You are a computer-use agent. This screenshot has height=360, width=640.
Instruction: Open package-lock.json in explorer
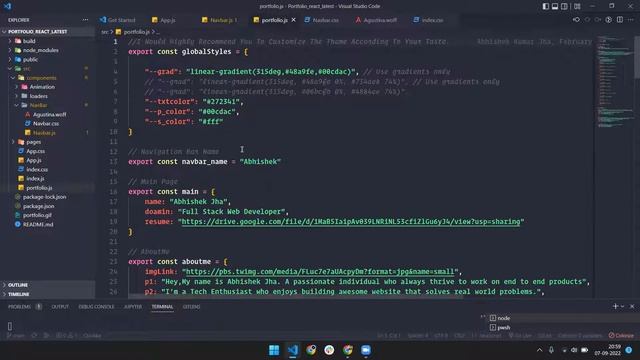pyautogui.click(x=48, y=197)
